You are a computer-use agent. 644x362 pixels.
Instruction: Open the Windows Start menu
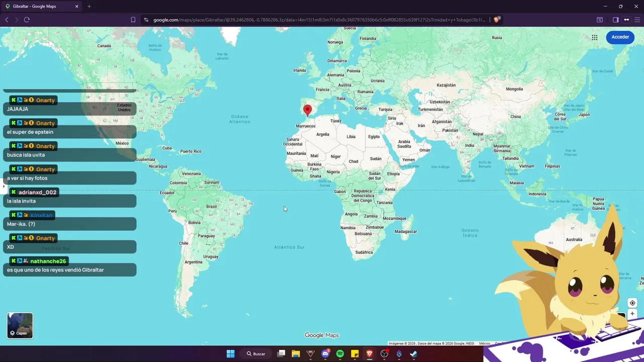click(230, 353)
